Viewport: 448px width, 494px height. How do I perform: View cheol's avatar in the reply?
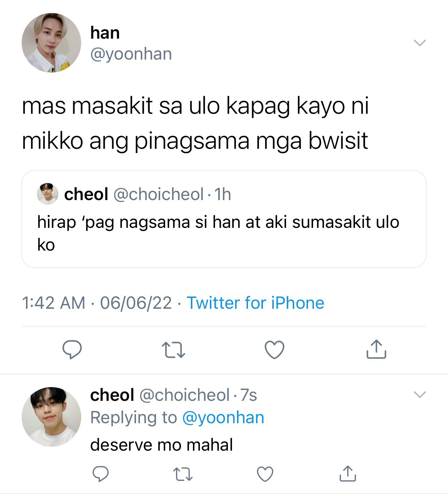click(x=51, y=417)
